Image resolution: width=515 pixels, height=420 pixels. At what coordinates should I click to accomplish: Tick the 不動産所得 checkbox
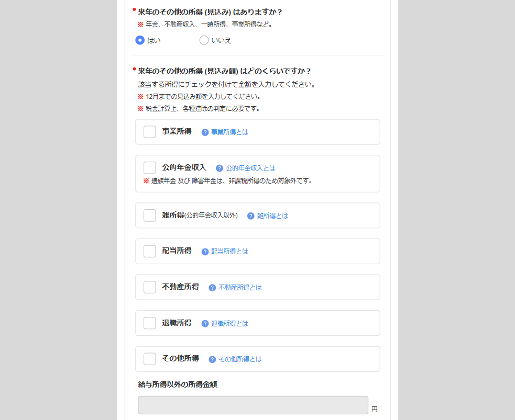150,287
